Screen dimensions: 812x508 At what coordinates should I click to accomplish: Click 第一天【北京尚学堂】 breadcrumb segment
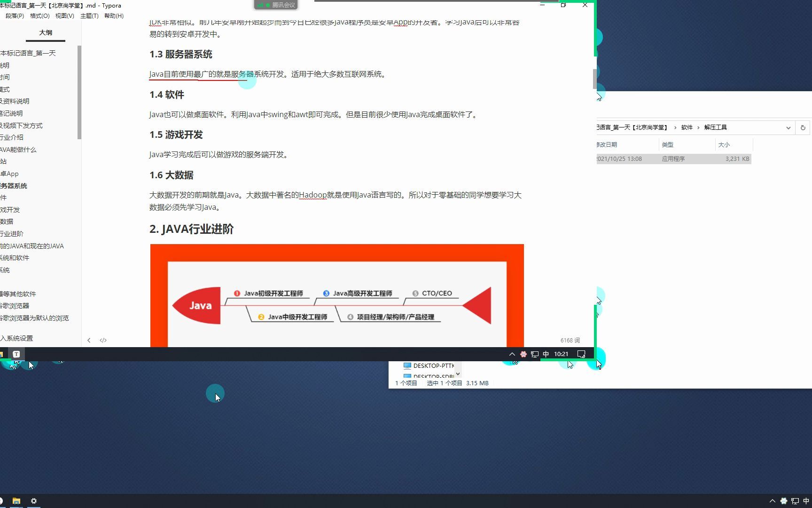pyautogui.click(x=632, y=127)
